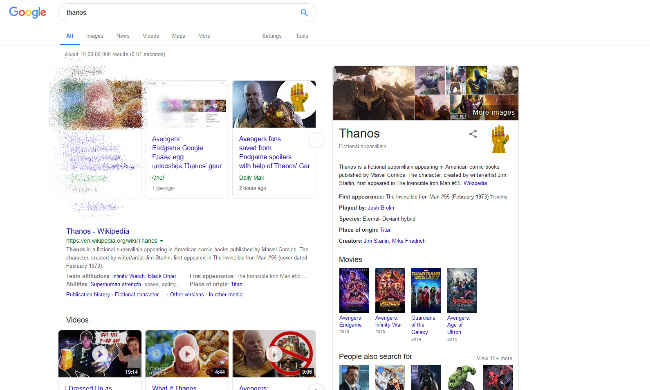Click the Josh Brolin link
The height and width of the screenshot is (390, 650).
381,208
